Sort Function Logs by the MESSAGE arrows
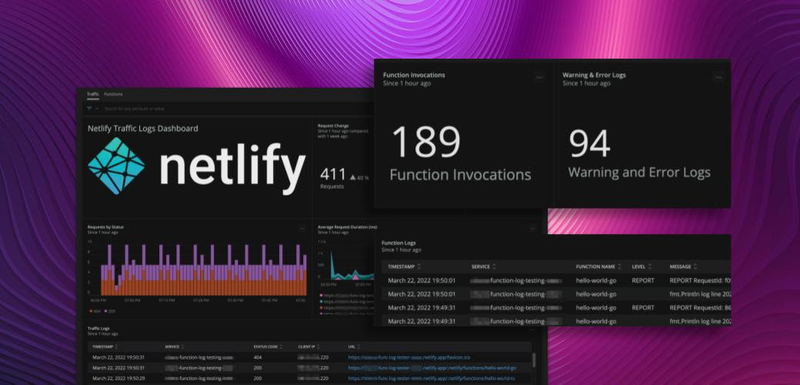The width and height of the screenshot is (800, 385). (695, 267)
